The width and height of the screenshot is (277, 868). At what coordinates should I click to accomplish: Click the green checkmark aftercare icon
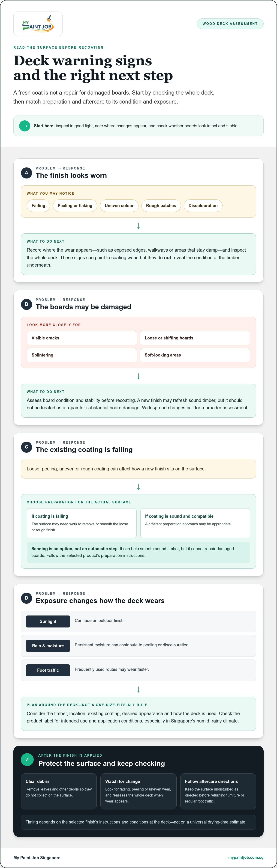click(x=27, y=760)
